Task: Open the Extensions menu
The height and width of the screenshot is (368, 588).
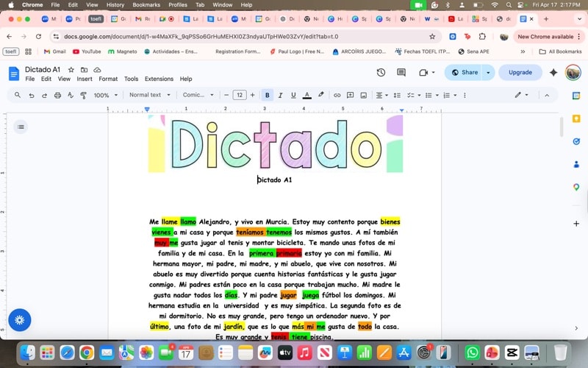Action: 159,79
